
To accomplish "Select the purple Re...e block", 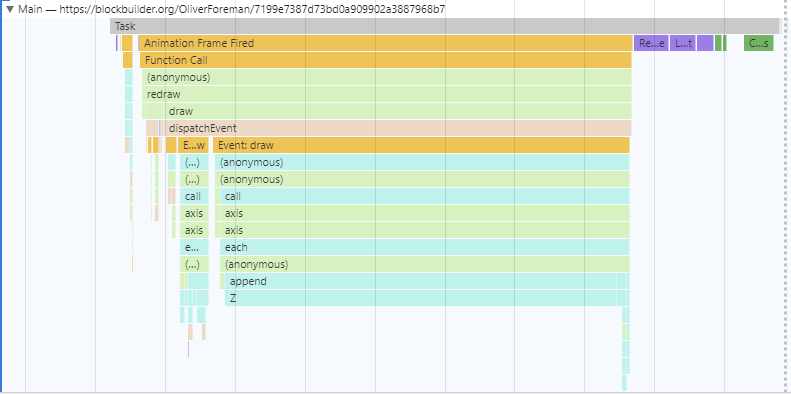I will 651,43.
